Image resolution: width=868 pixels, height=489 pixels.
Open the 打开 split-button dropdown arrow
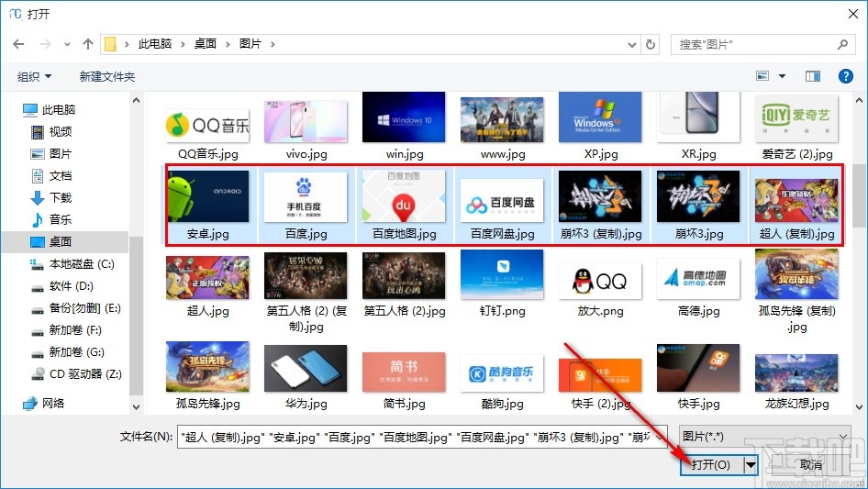(751, 464)
